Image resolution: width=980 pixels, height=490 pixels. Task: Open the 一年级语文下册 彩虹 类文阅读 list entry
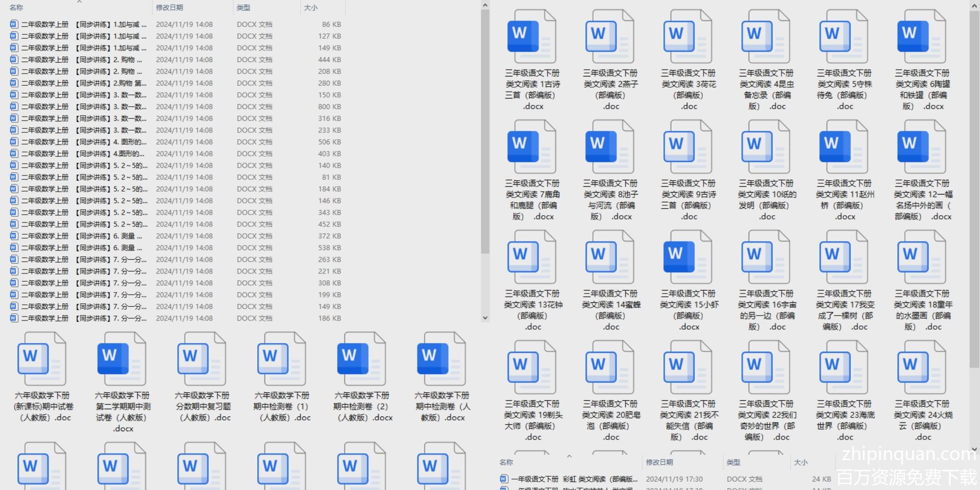point(574,479)
